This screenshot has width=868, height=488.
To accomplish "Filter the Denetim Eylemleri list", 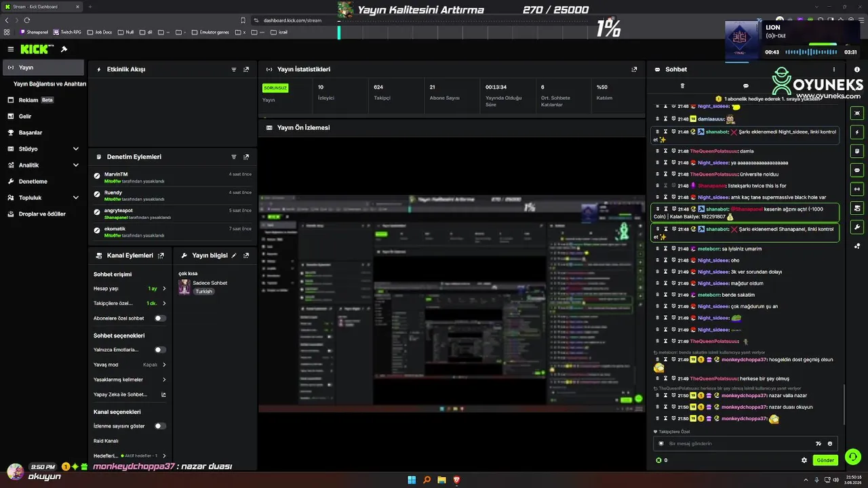I will click(234, 157).
